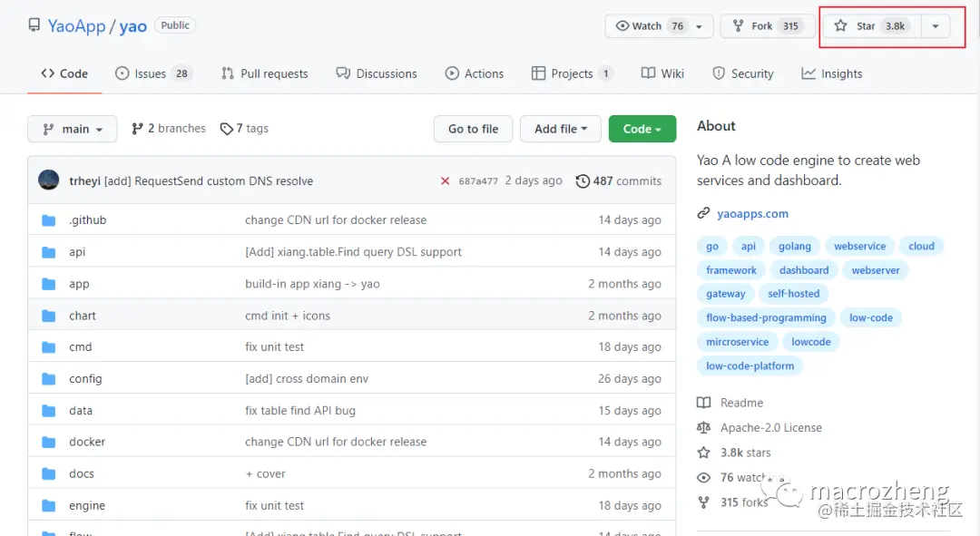Screen dimensions: 980x536
Task: Click trheyi's avatar in the commit row
Action: click(x=49, y=180)
